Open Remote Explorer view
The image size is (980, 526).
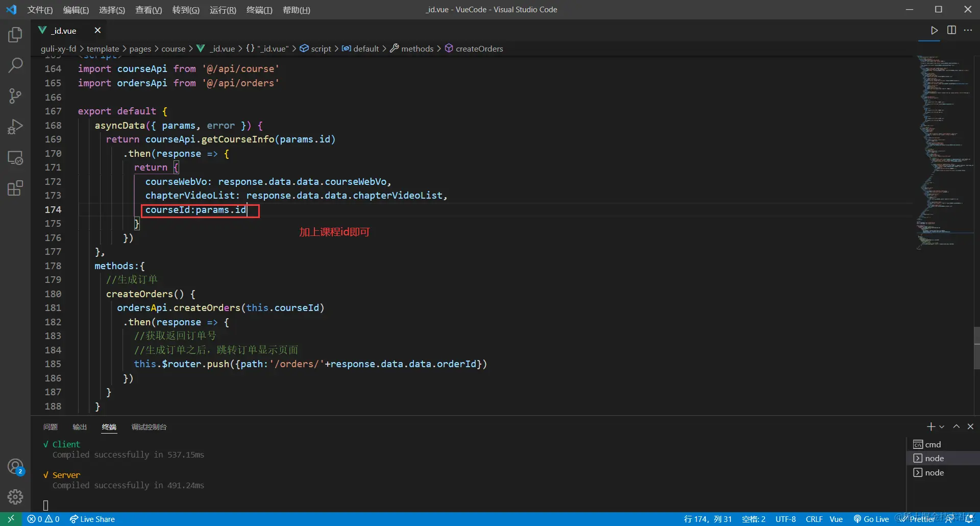tap(15, 158)
